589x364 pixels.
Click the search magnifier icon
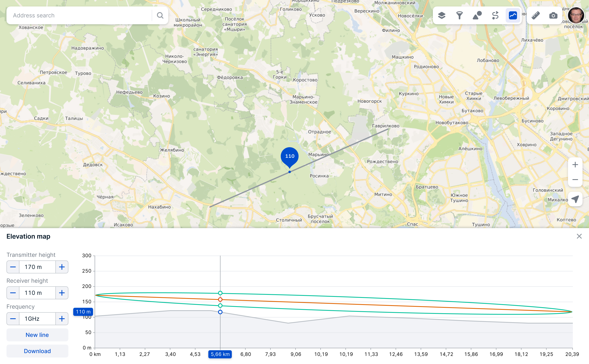[160, 16]
